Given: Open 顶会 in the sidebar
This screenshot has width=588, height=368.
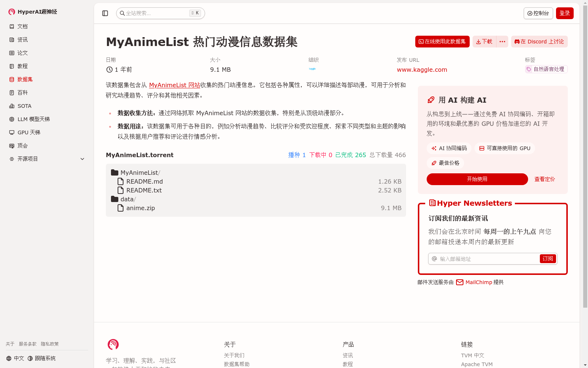Looking at the screenshot, I should (47, 146).
